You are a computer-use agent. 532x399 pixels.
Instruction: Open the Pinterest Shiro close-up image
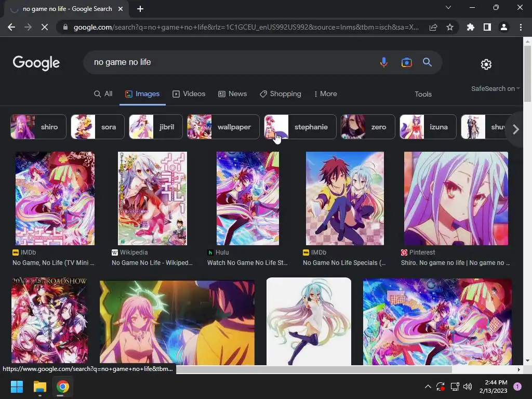pos(456,198)
